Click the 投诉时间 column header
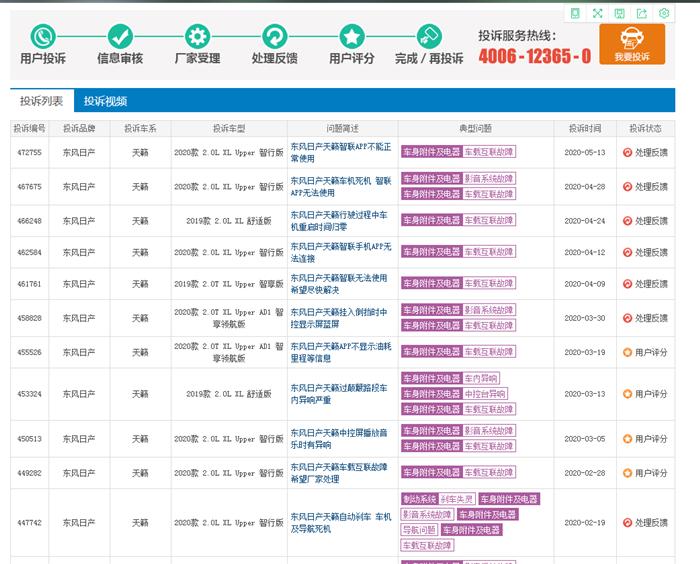 click(x=585, y=129)
